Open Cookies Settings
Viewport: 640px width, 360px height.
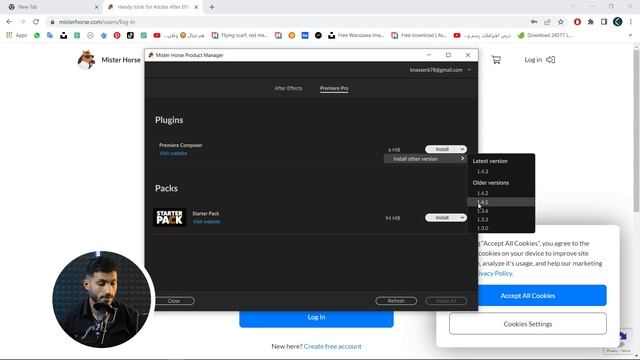pyautogui.click(x=528, y=324)
